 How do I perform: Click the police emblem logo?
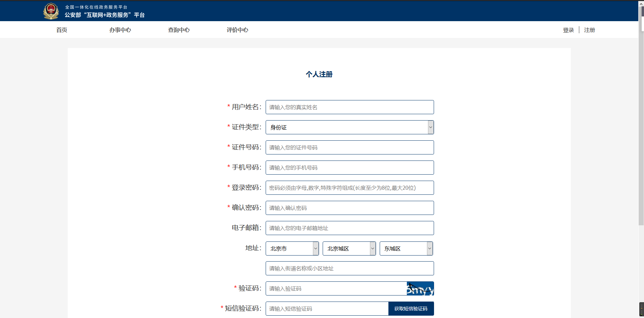pyautogui.click(x=51, y=11)
